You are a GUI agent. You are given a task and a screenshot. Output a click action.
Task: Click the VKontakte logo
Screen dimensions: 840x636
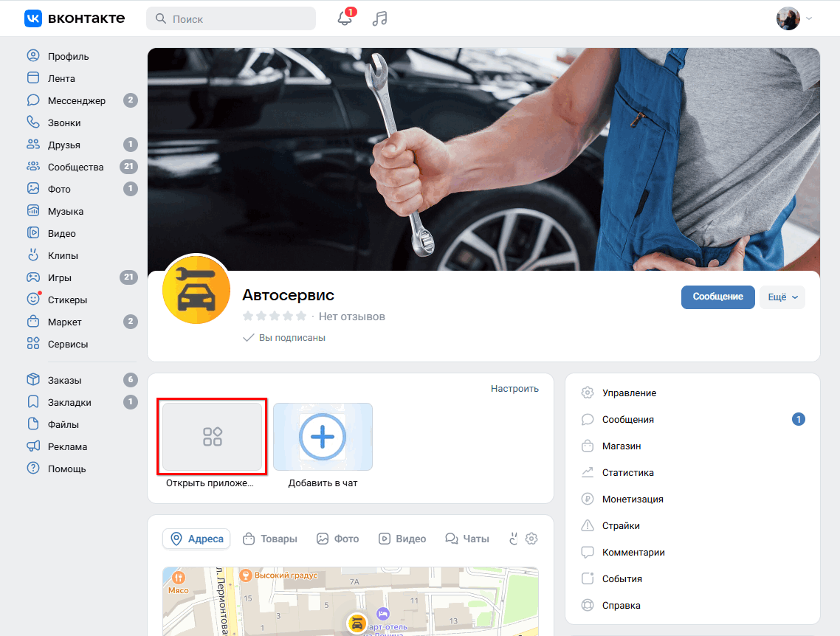coord(75,18)
